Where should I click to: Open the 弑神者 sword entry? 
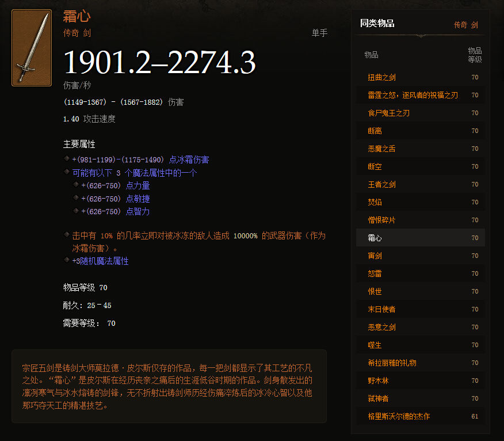tap(378, 398)
